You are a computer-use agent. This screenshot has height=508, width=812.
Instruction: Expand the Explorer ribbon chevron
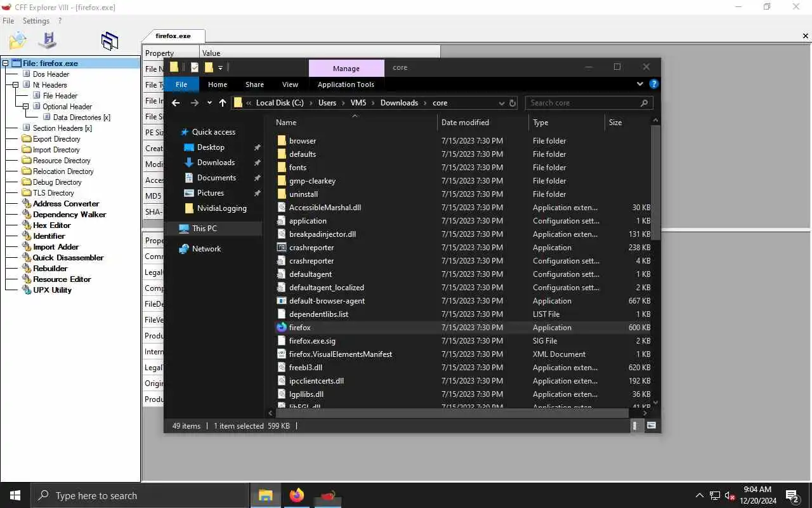pyautogui.click(x=640, y=84)
